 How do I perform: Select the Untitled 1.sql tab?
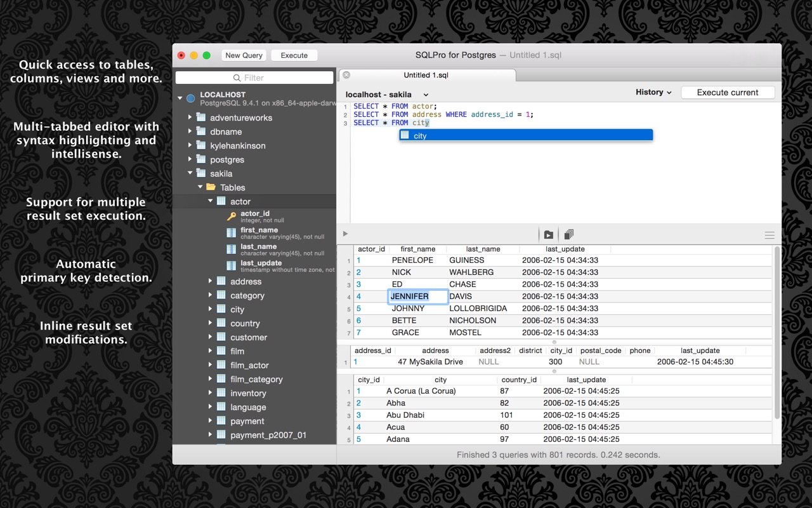click(426, 75)
